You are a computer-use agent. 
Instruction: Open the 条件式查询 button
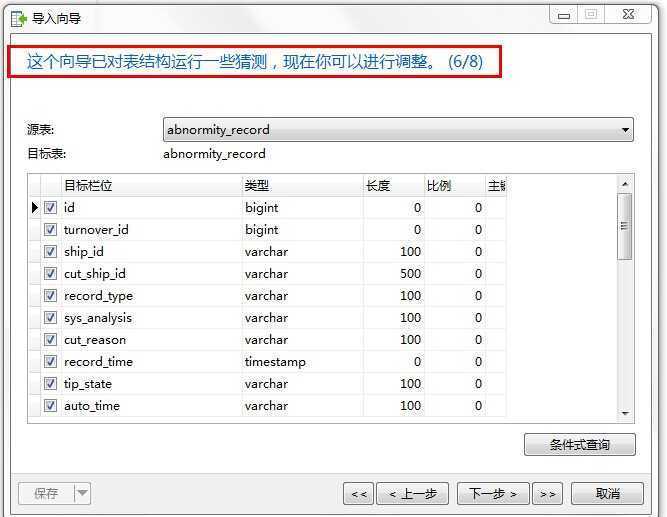(580, 445)
